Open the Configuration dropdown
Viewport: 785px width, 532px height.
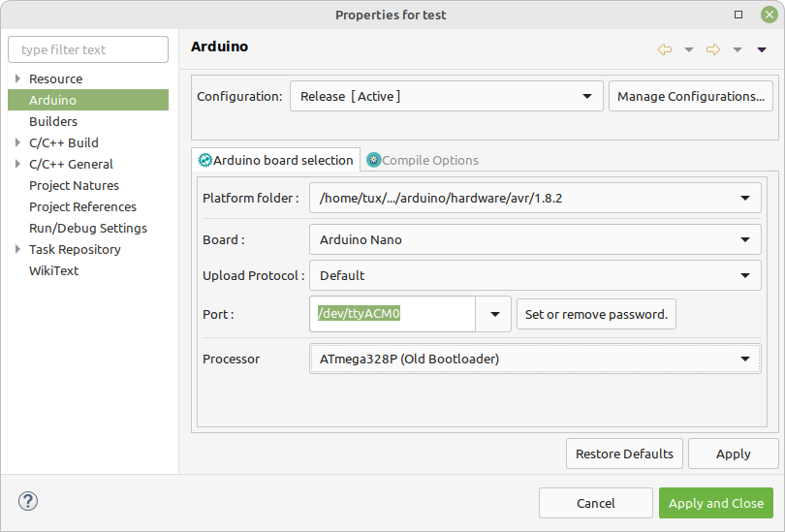pos(447,96)
